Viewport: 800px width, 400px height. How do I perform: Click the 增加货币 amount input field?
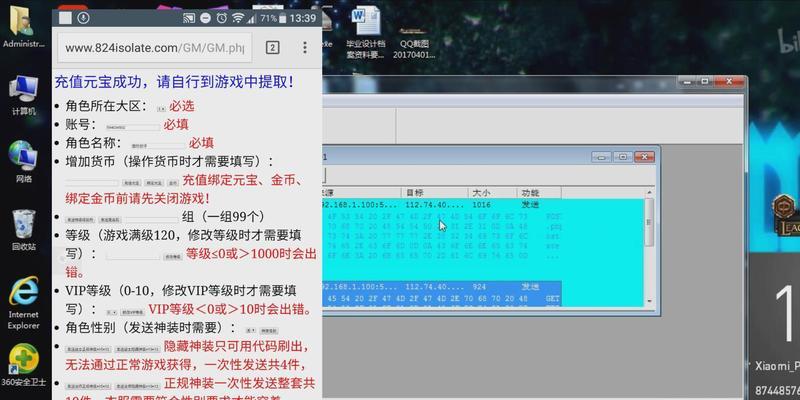(x=92, y=182)
